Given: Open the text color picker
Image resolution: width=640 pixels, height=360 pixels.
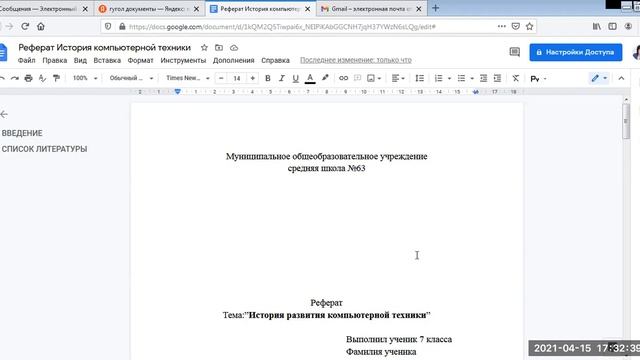Looking at the screenshot, I should tap(310, 78).
